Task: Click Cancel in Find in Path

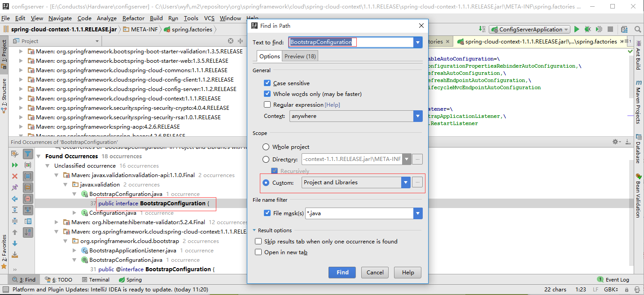Action: pos(375,272)
